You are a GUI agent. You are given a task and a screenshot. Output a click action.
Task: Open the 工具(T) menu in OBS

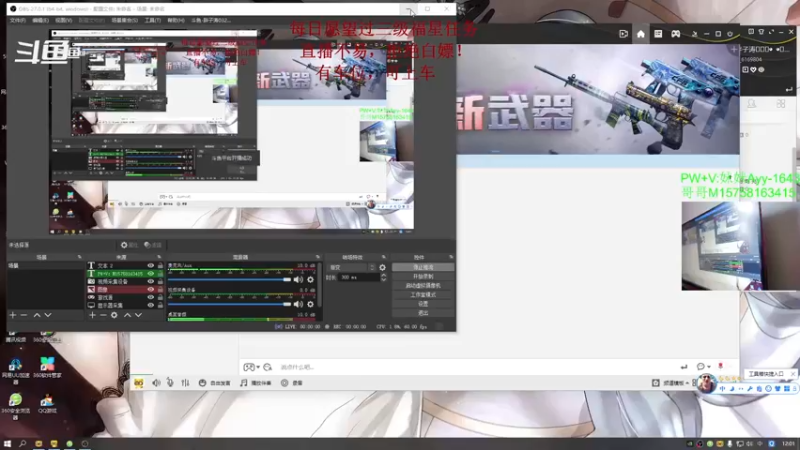[x=153, y=20]
